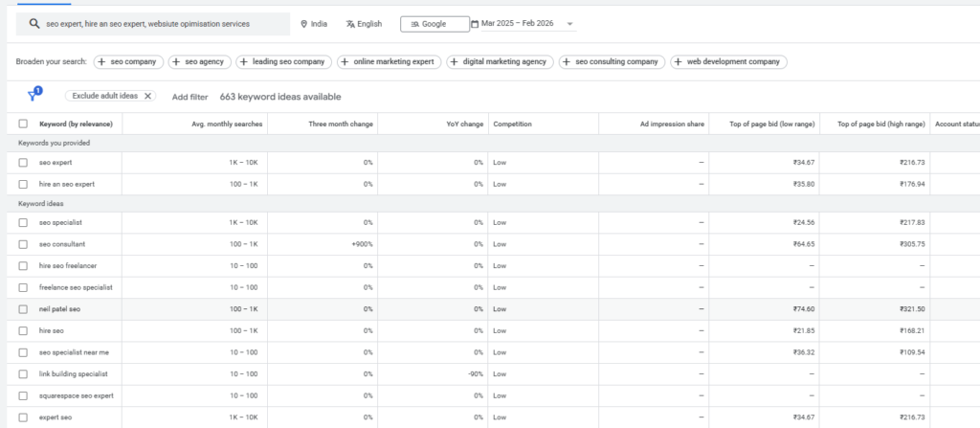Click the Google network icon
The height and width of the screenshot is (428, 980).
tap(415, 24)
